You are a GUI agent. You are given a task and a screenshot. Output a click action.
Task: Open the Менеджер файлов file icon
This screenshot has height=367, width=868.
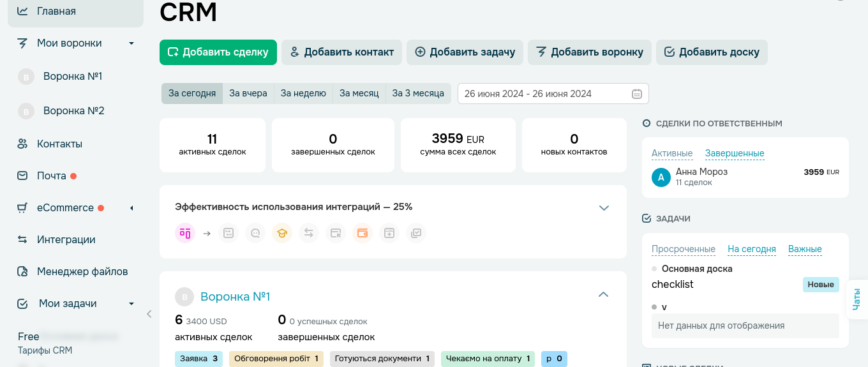pyautogui.click(x=22, y=271)
